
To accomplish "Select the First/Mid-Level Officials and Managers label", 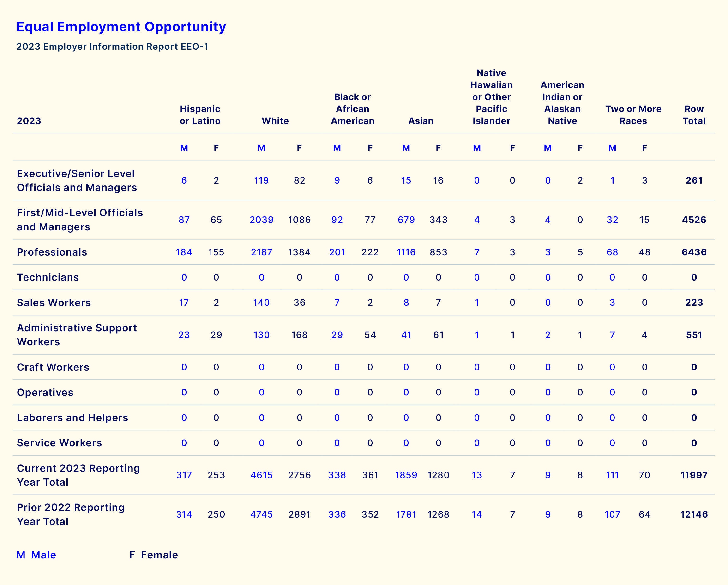I will (x=80, y=220).
